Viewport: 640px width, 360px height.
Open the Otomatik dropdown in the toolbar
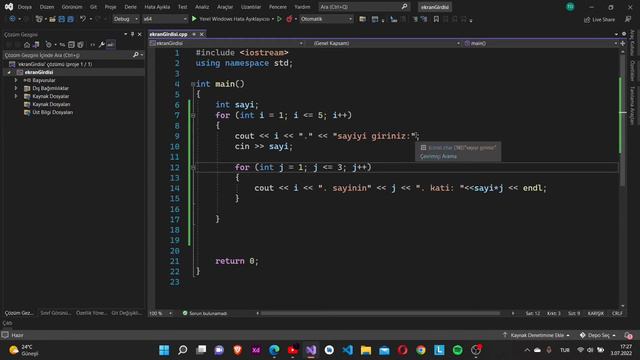pyautogui.click(x=326, y=19)
